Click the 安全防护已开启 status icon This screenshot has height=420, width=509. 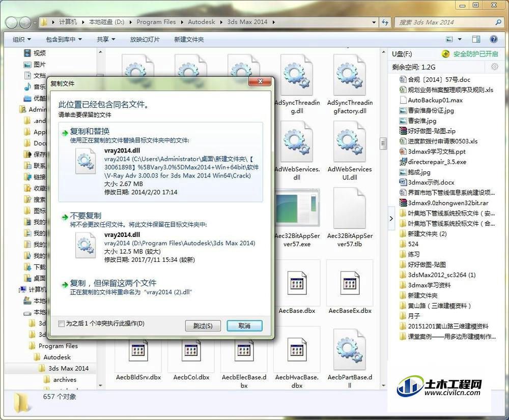pos(445,54)
